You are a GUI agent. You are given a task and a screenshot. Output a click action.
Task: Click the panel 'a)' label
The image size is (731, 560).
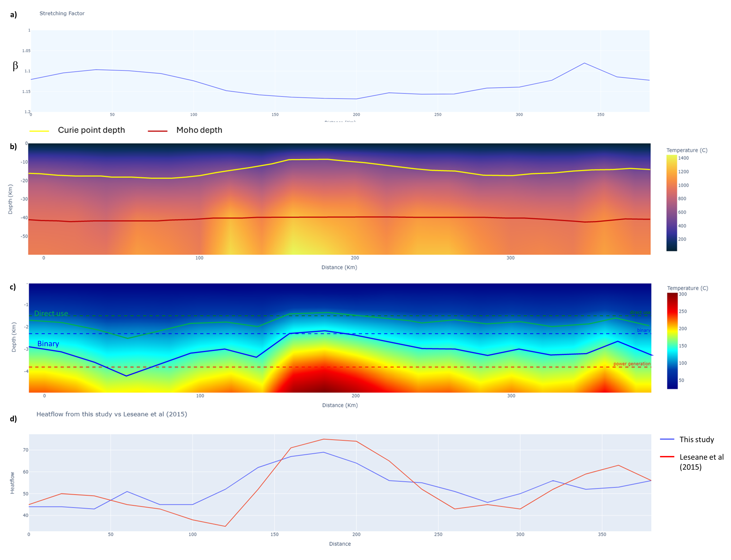(x=13, y=14)
